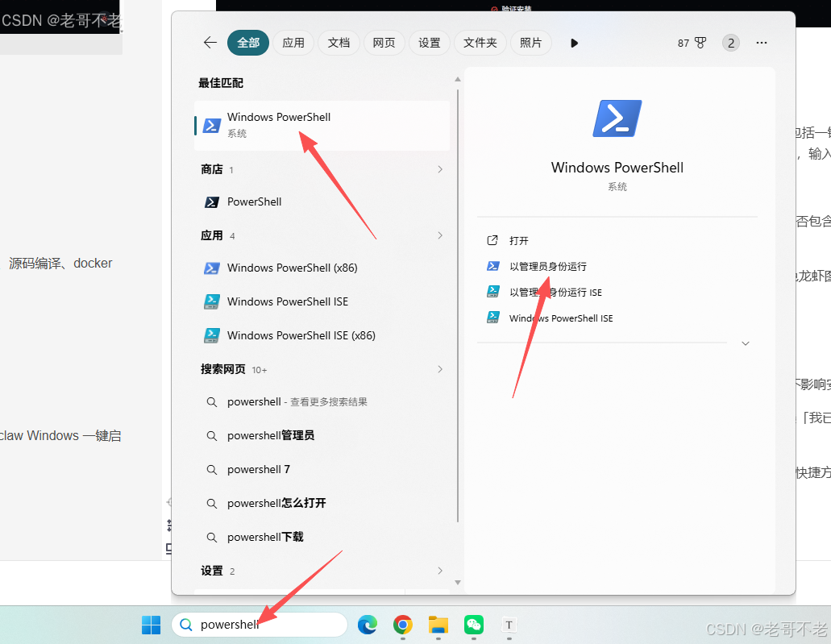Click the large PowerShell logo in the preview pane
The height and width of the screenshot is (644, 831).
[x=617, y=118]
